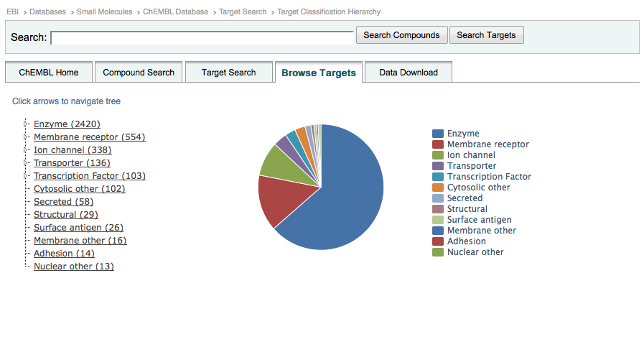Expand the Membrane receptor tree arrow
The image size is (644, 342).
pos(25,137)
